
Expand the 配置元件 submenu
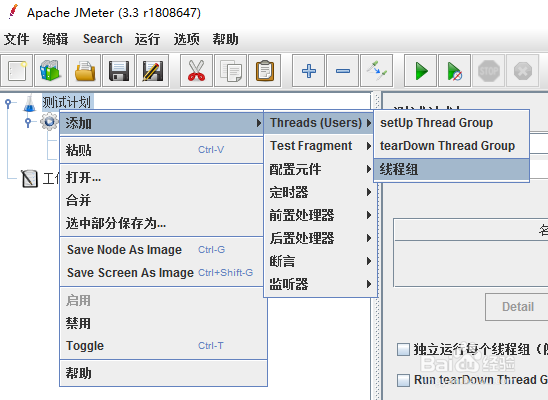pos(320,169)
